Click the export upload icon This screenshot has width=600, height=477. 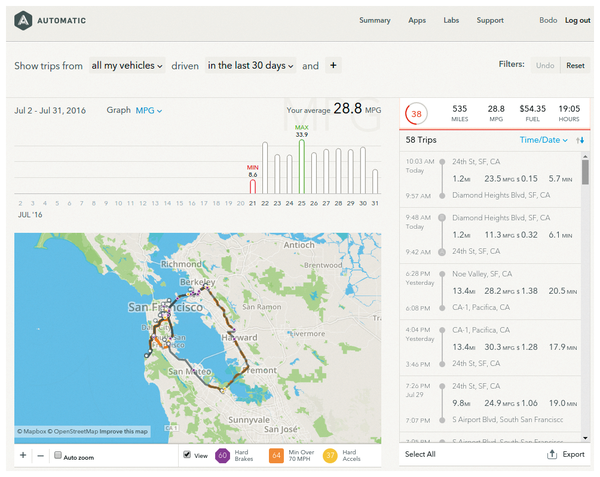552,454
